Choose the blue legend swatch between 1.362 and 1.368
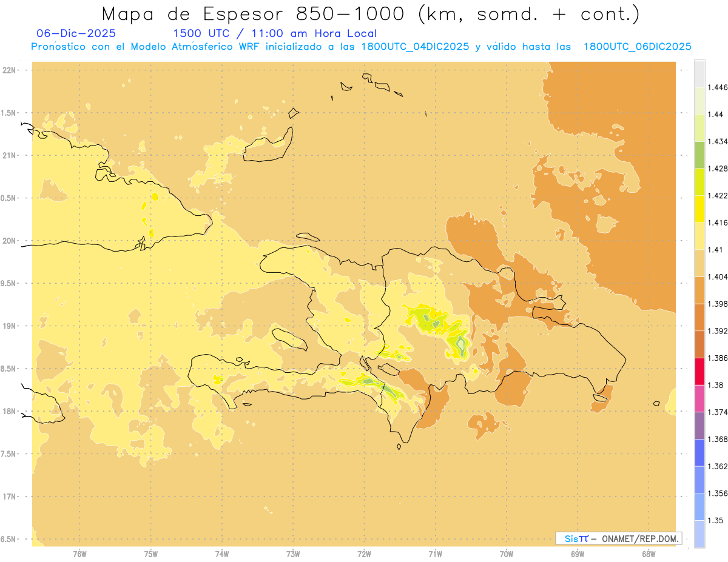The image size is (728, 562). click(x=699, y=453)
